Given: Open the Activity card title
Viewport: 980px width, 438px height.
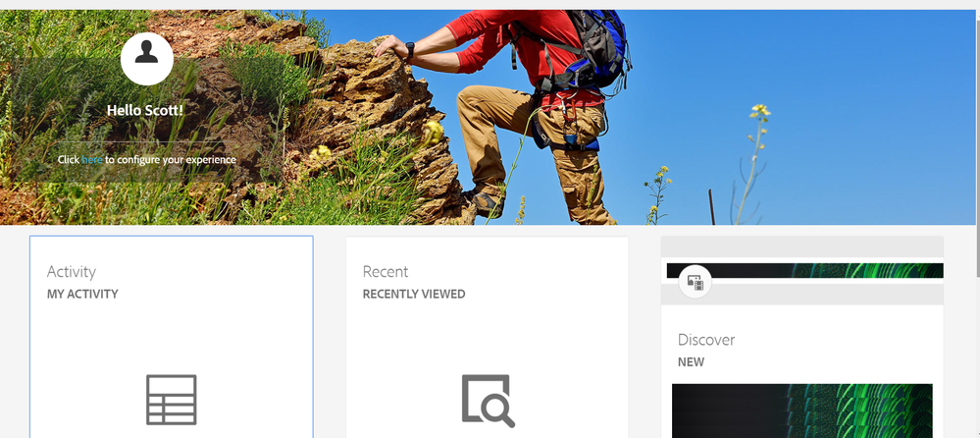Looking at the screenshot, I should 72,272.
